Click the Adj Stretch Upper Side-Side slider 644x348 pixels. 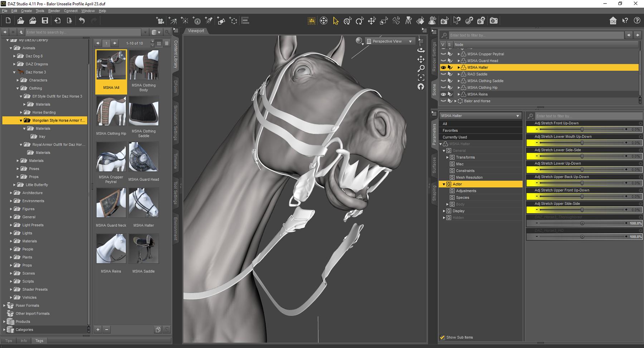[582, 210]
